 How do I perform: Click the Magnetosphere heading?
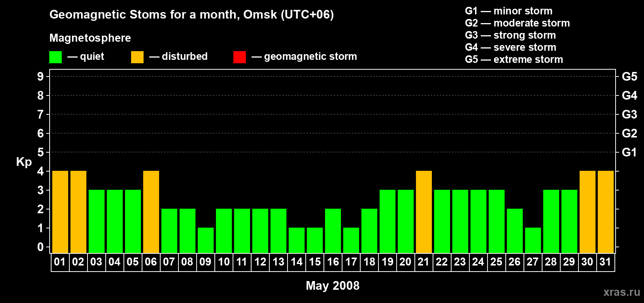pyautogui.click(x=90, y=38)
